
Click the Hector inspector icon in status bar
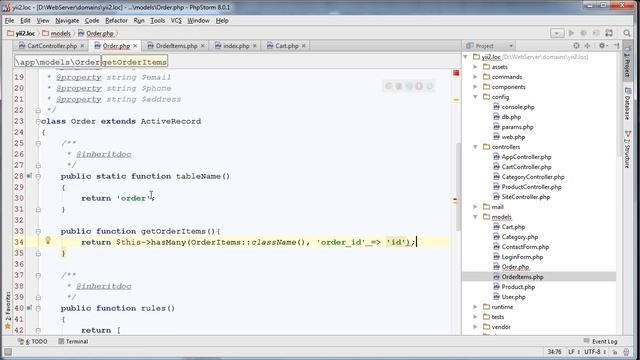tap(626, 352)
